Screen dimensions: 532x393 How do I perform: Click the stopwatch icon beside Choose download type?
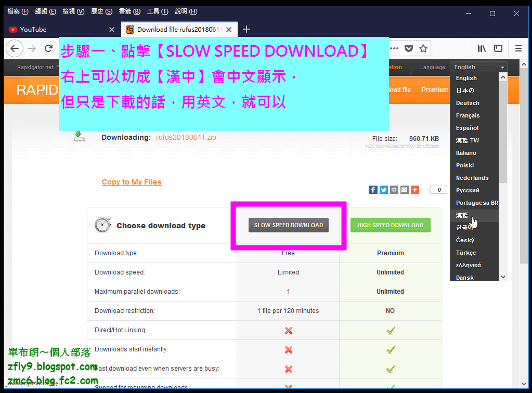pyautogui.click(x=103, y=225)
